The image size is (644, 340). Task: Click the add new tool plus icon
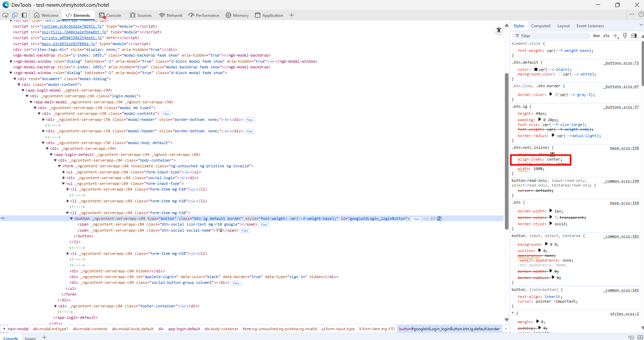(292, 15)
